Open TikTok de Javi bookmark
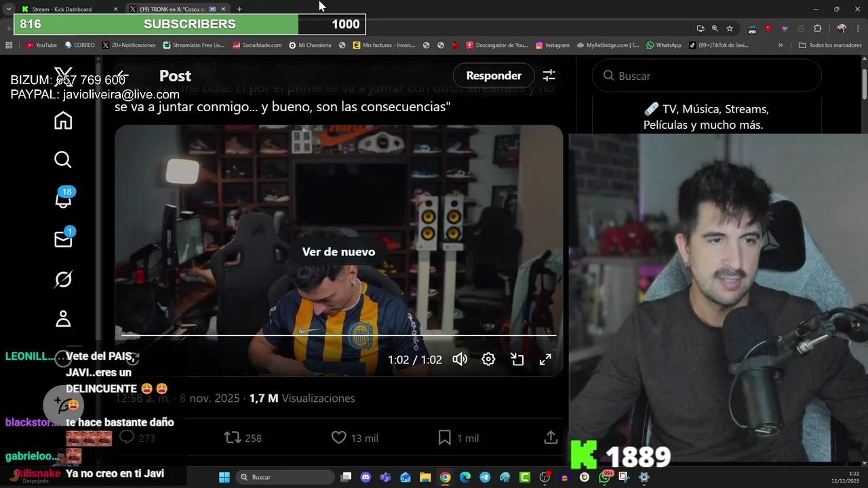Image resolution: width=868 pixels, height=488 pixels. click(719, 45)
